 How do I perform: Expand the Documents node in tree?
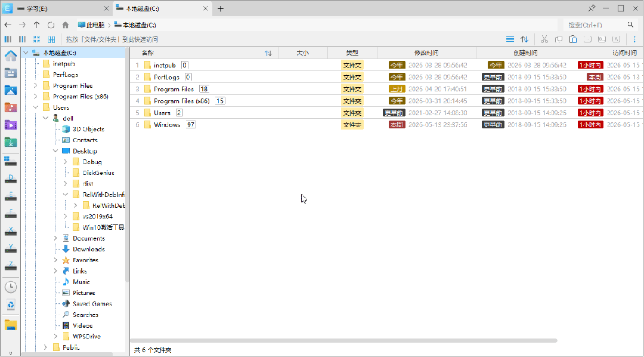pos(55,238)
